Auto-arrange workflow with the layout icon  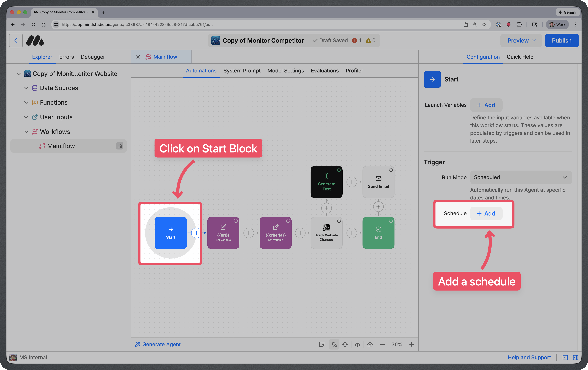pos(358,344)
